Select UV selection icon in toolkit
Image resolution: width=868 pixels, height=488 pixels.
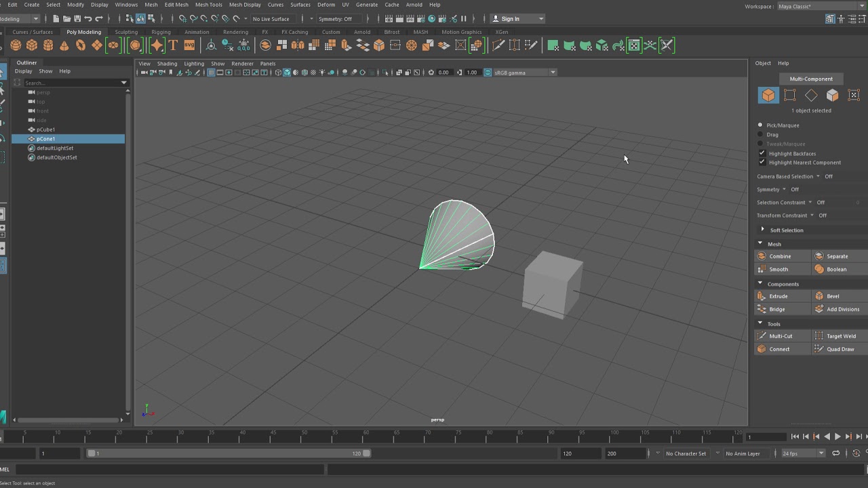tap(854, 96)
